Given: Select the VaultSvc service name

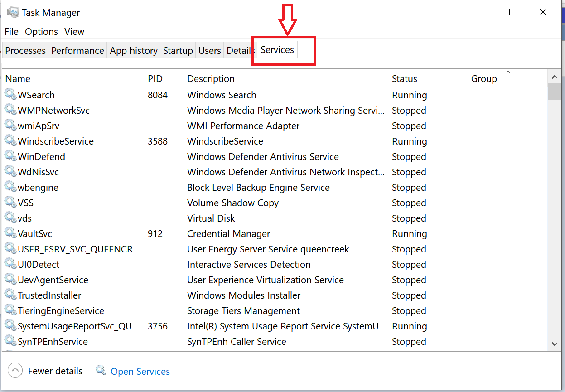Looking at the screenshot, I should click(35, 234).
